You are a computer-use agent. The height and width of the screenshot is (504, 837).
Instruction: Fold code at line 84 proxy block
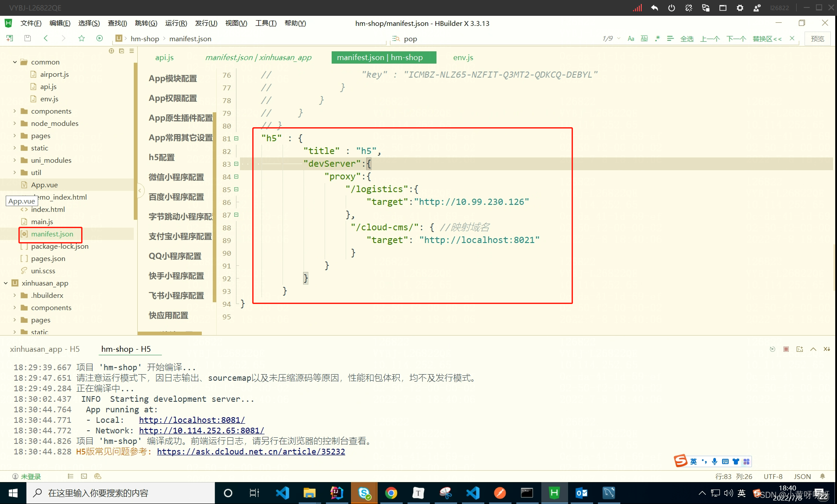[x=236, y=177]
